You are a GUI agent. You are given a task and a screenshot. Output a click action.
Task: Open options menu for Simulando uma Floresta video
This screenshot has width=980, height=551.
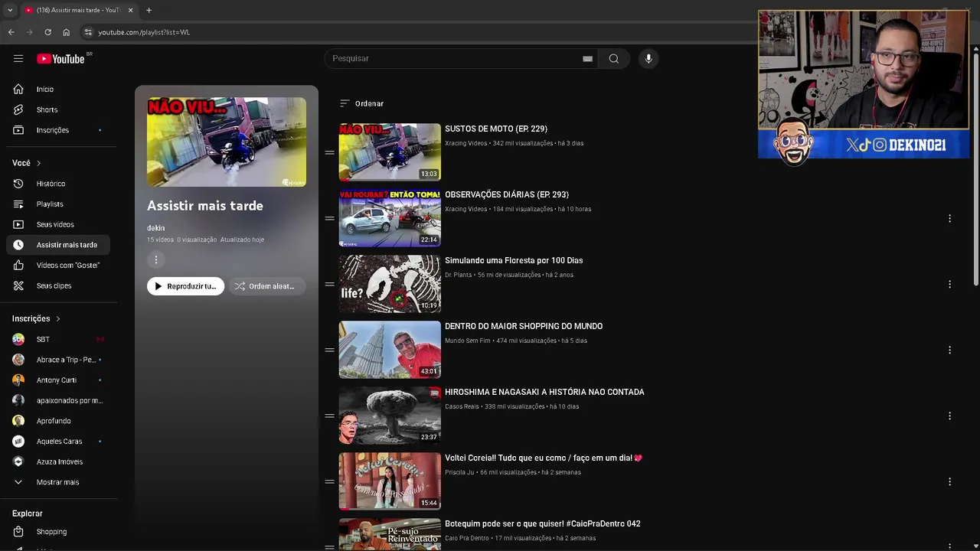tap(949, 284)
